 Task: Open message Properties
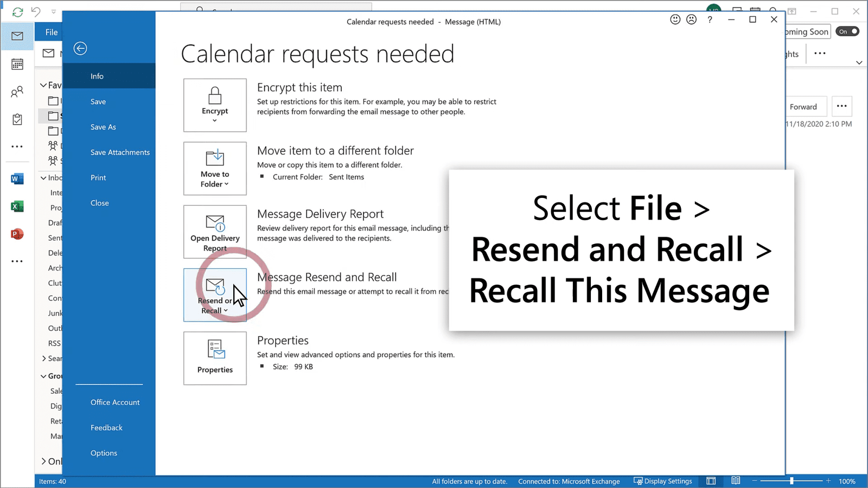point(215,358)
